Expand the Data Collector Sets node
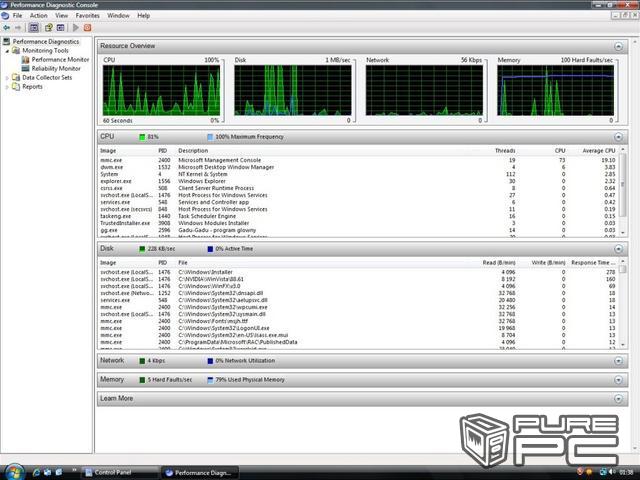This screenshot has height=480, width=640. [7, 78]
